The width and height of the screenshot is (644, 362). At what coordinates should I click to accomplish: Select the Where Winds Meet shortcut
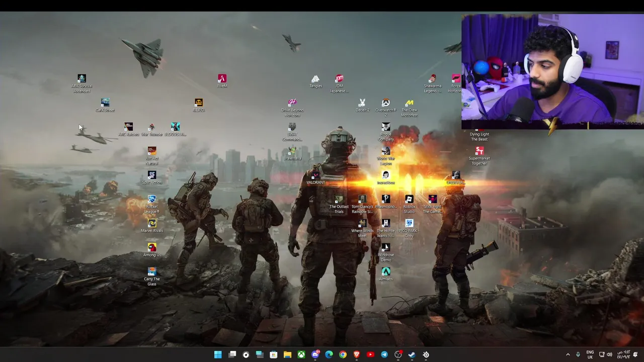[x=362, y=228]
